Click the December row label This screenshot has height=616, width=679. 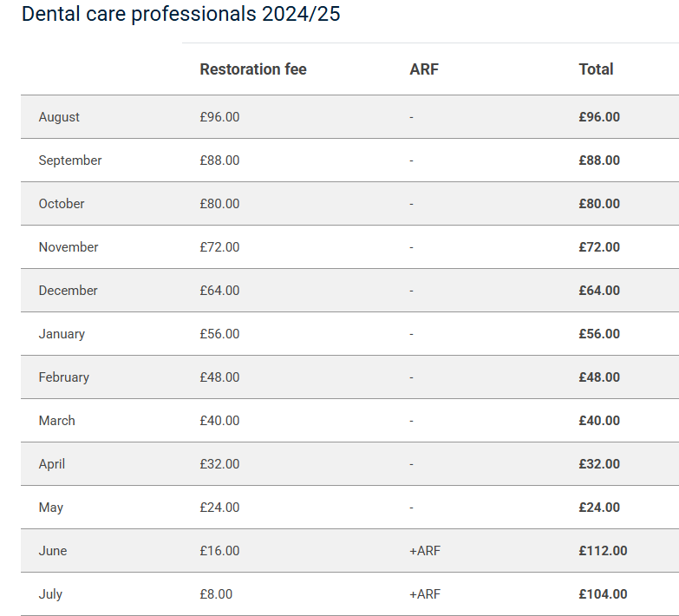pos(68,291)
